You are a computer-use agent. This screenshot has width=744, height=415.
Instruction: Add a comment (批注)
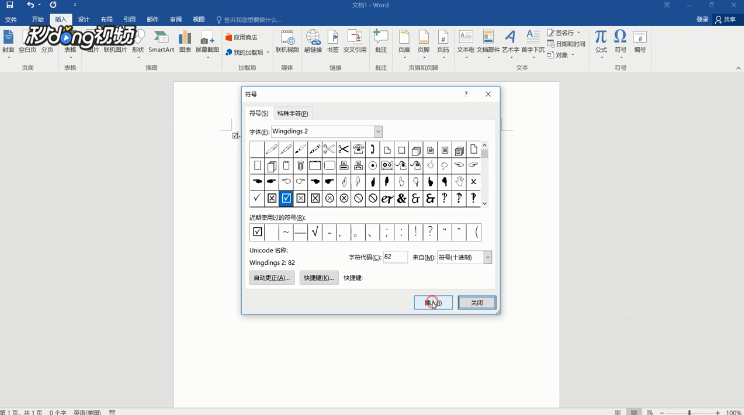[381, 42]
